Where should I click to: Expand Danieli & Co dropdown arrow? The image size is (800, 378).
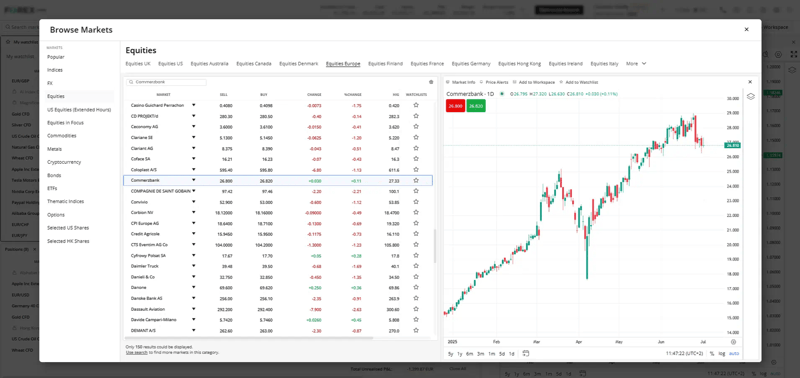[x=193, y=276]
